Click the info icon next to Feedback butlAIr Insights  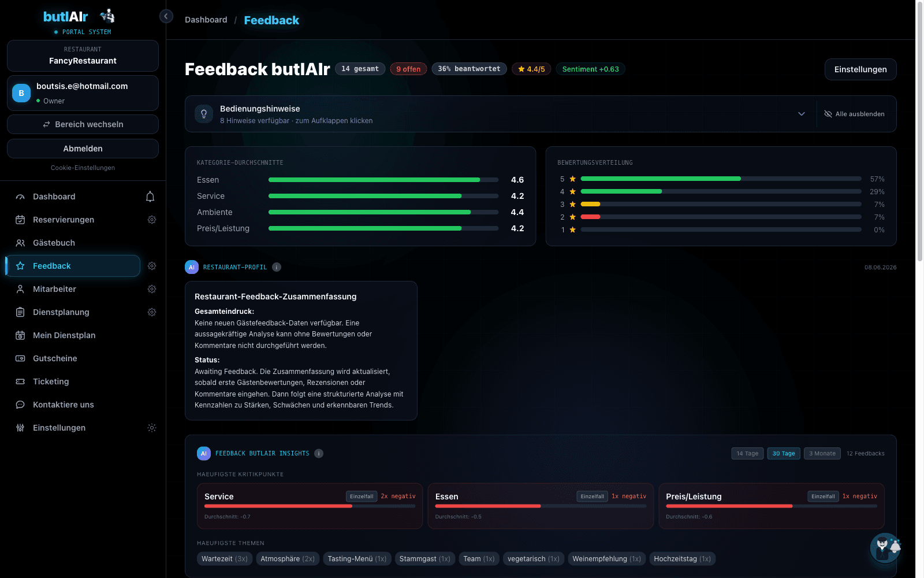pyautogui.click(x=319, y=454)
